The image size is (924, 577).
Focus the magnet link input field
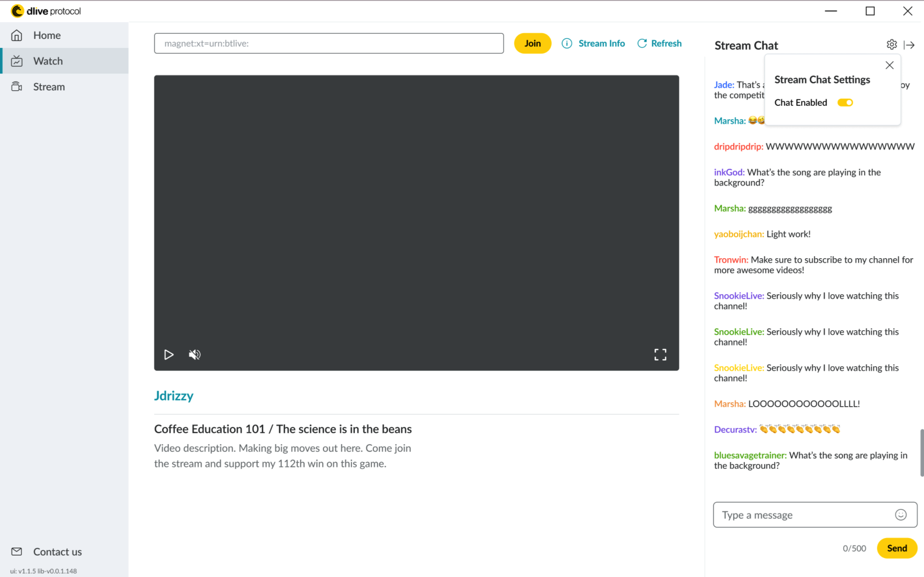pos(328,43)
